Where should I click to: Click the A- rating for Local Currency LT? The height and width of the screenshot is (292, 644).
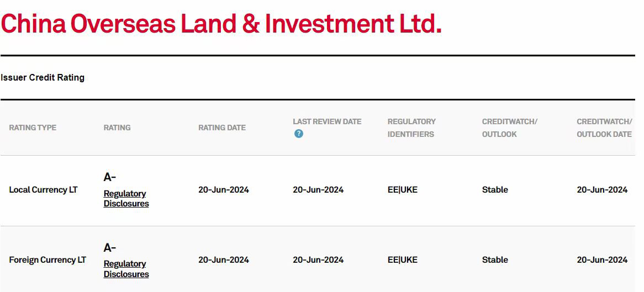click(x=110, y=177)
